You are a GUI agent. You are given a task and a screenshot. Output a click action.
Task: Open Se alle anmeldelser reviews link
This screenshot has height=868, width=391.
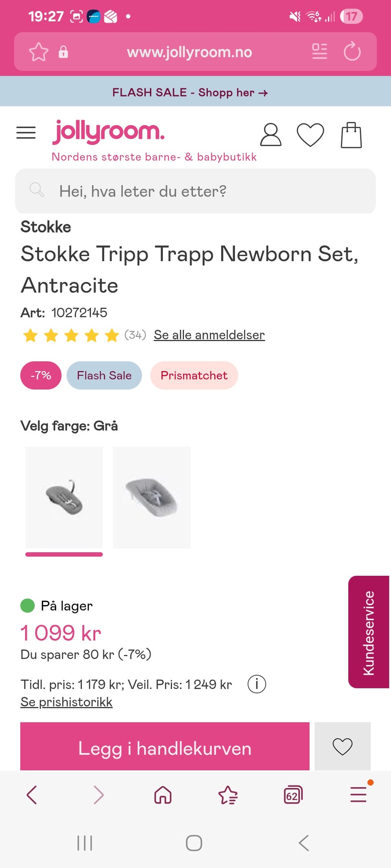click(209, 335)
